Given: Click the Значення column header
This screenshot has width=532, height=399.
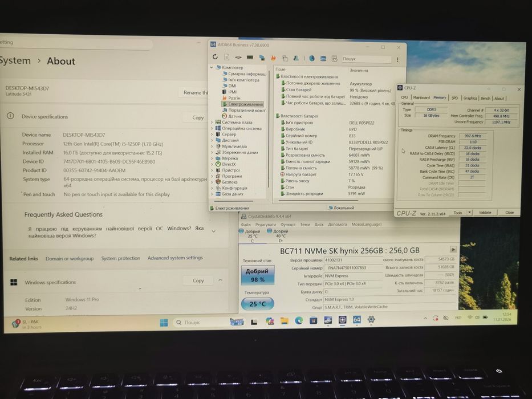Looking at the screenshot, I should 359,70.
